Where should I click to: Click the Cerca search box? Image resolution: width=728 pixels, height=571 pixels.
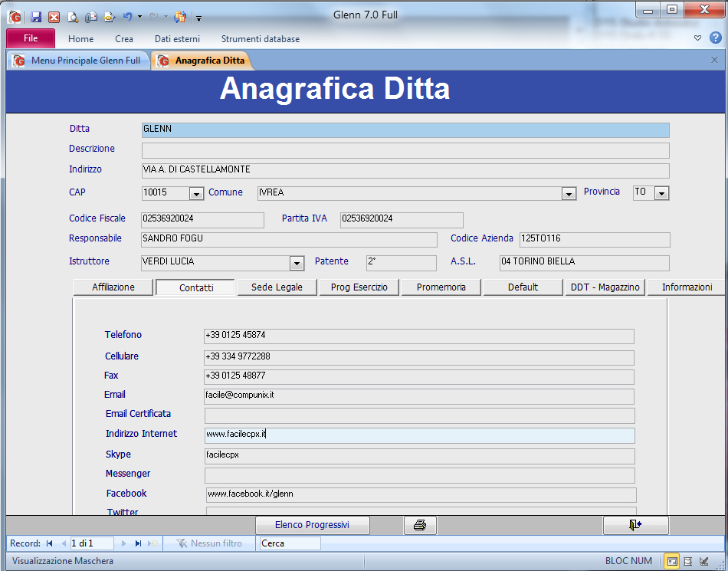click(x=290, y=543)
